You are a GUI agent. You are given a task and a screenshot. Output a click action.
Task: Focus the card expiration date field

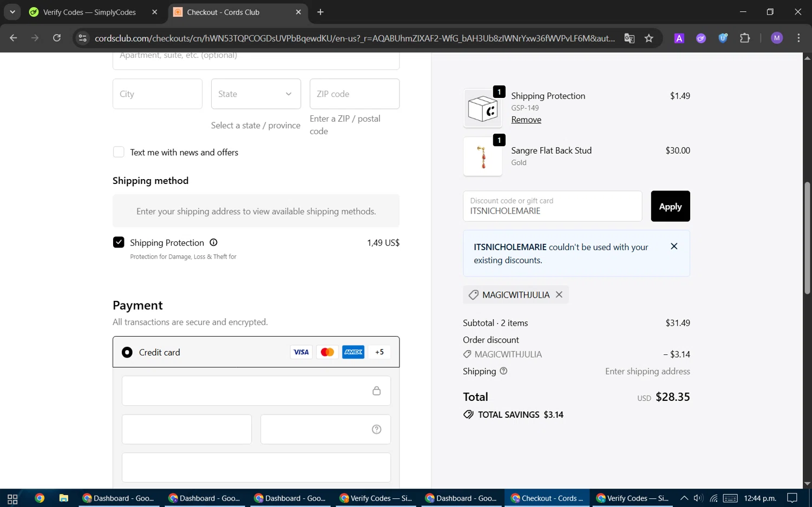point(187,429)
